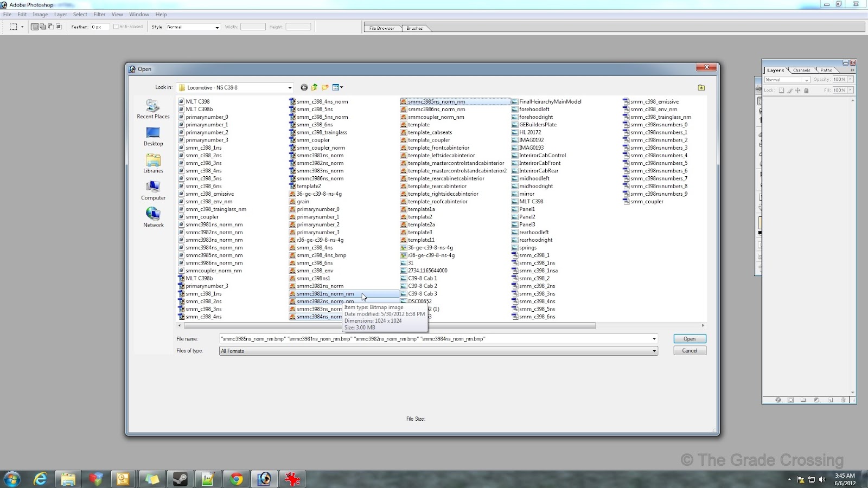Open Google Chrome from the taskbar

(x=236, y=479)
